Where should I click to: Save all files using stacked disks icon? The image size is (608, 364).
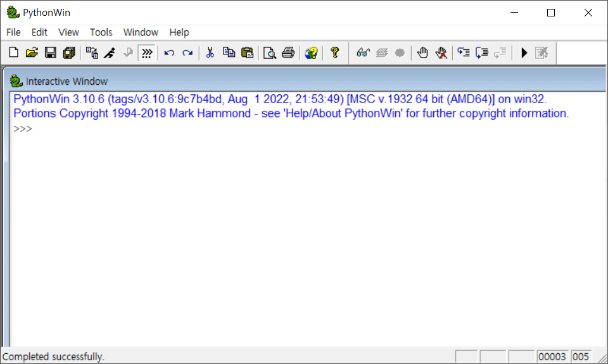coord(69,53)
